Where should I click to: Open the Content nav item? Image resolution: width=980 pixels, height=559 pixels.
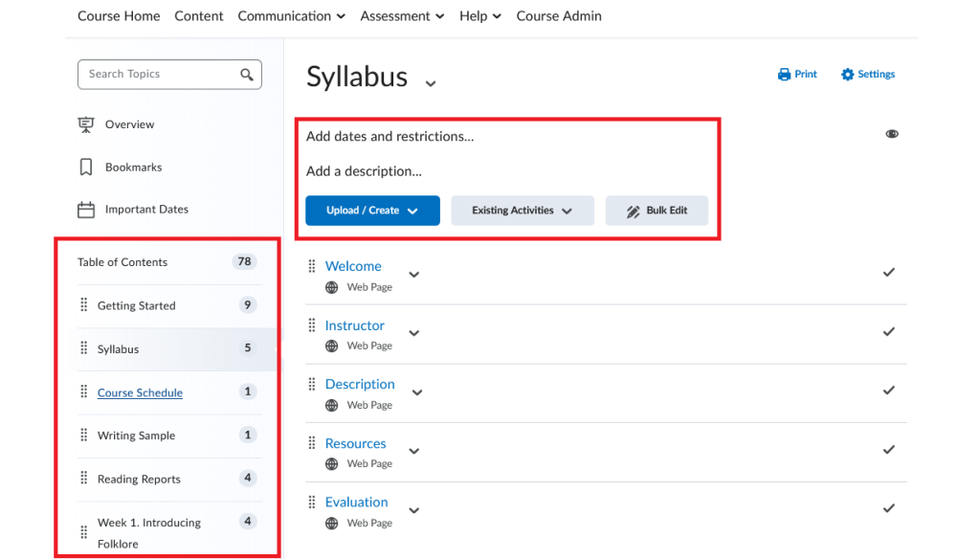pos(199,16)
